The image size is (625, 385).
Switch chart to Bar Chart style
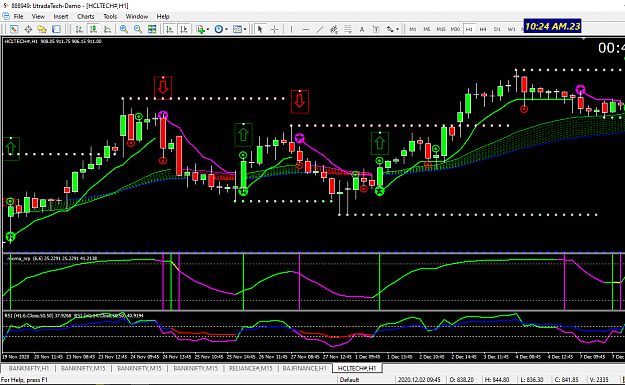pyautogui.click(x=79, y=29)
